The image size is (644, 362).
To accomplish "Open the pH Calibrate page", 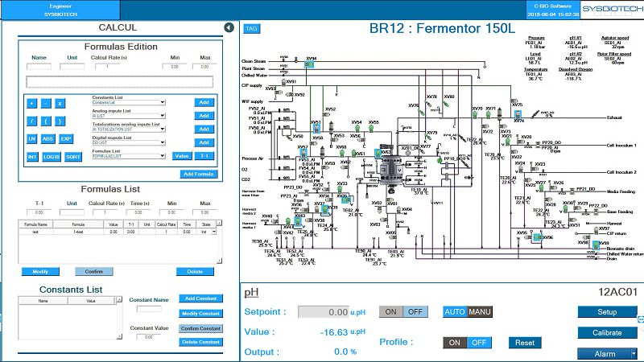I will click(x=608, y=333).
